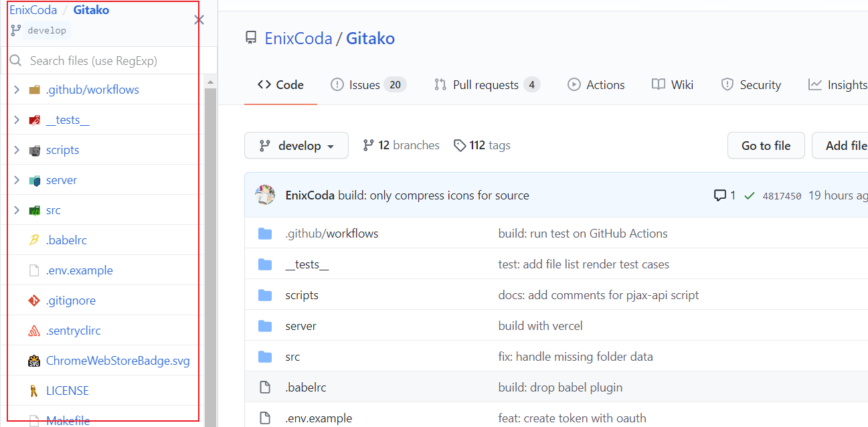Open the EnixCoda link in Gitako sidebar header
Screen dimensions: 868x427
point(33,10)
